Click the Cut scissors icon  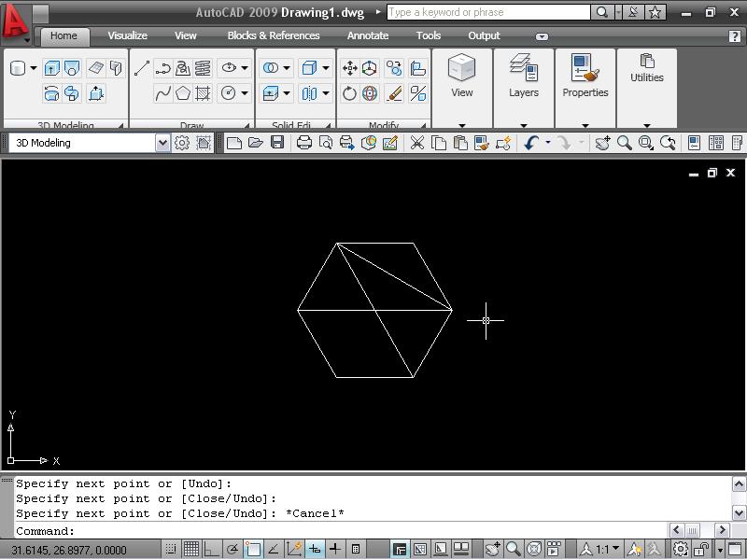416,143
